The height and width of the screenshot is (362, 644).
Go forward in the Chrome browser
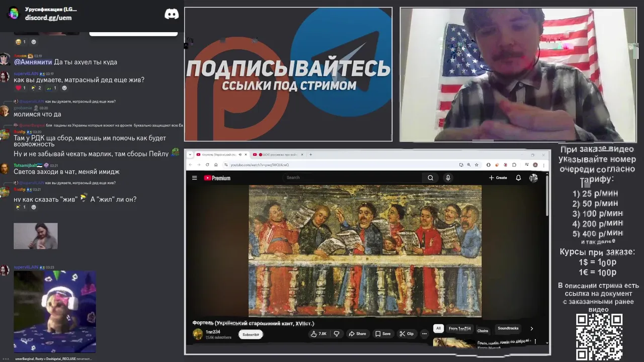[199, 164]
